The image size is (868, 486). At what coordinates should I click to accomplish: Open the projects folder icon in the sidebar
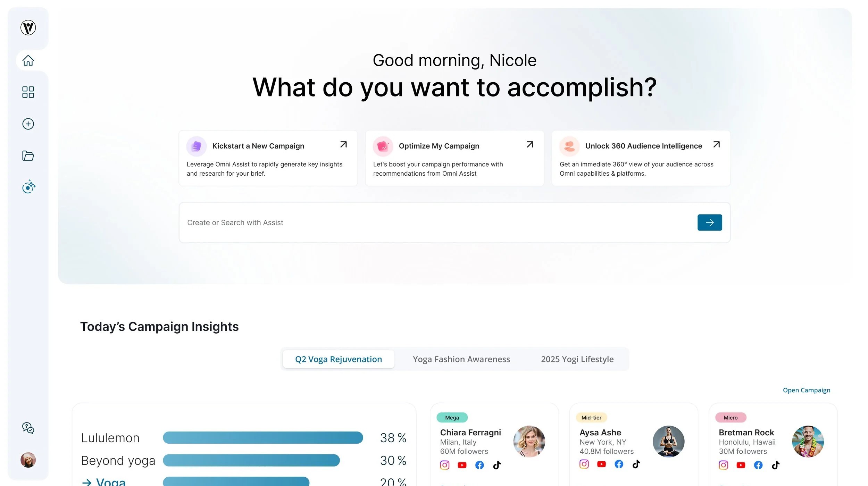(28, 156)
